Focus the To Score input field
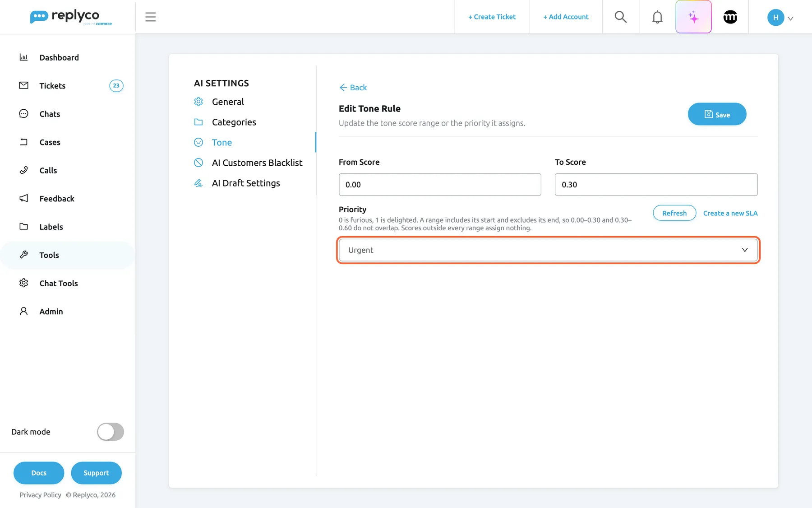Image resolution: width=812 pixels, height=508 pixels. (656, 185)
